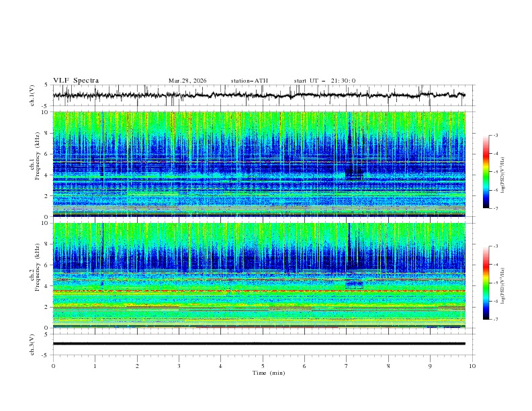Click the upper color scale bar for ch.1
Screen dimensions: 532x411
tap(486, 172)
